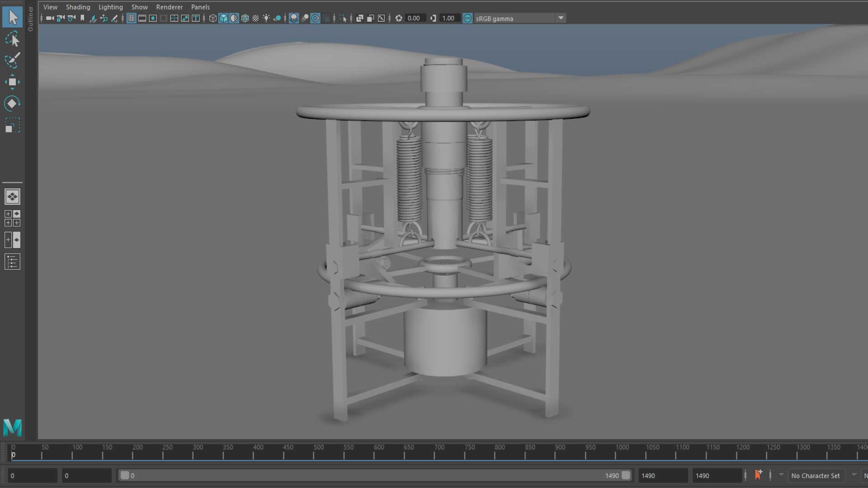The width and height of the screenshot is (868, 488).
Task: Toggle view transform on/off button
Action: (x=467, y=18)
